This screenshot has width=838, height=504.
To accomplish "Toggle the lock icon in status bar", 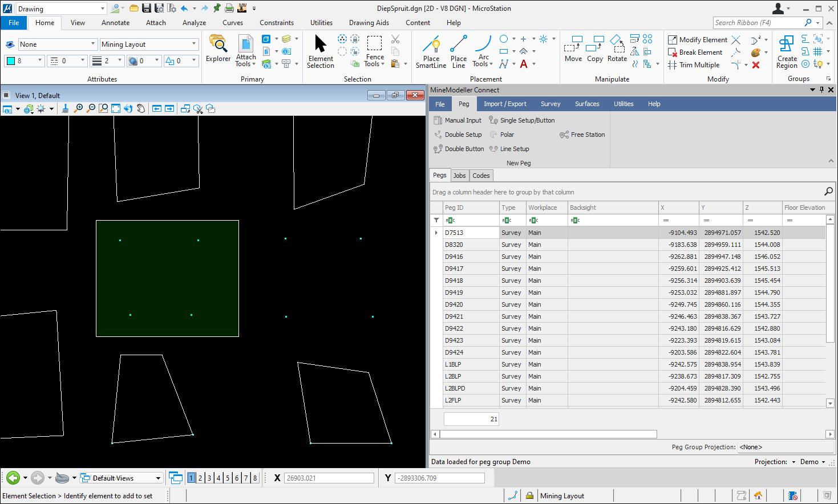I will pos(529,495).
